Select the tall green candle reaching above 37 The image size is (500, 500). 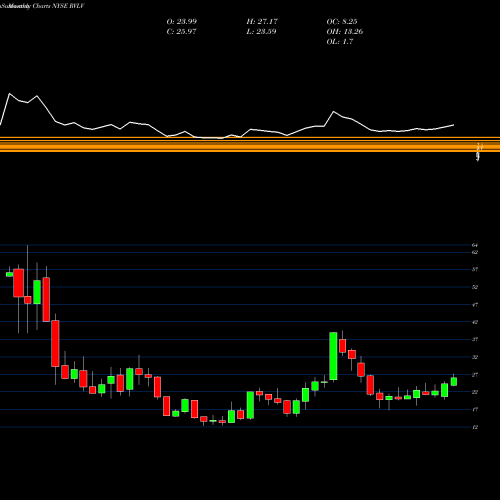tap(333, 356)
